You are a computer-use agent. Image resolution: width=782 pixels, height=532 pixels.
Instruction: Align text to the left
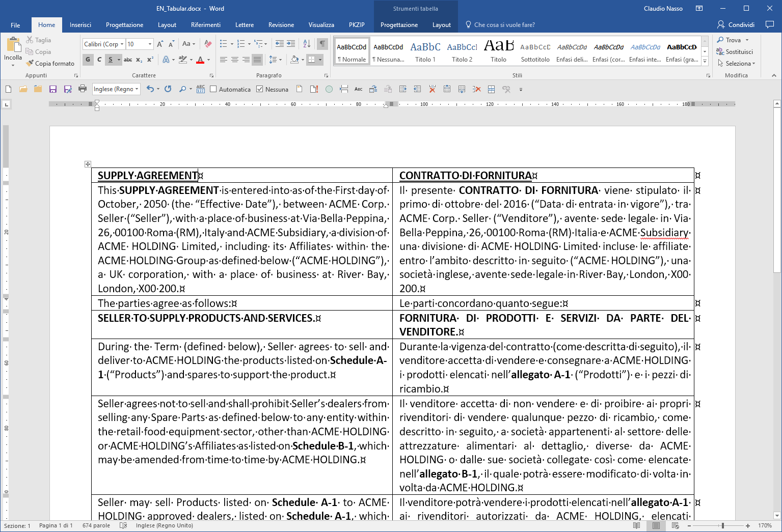click(x=224, y=60)
